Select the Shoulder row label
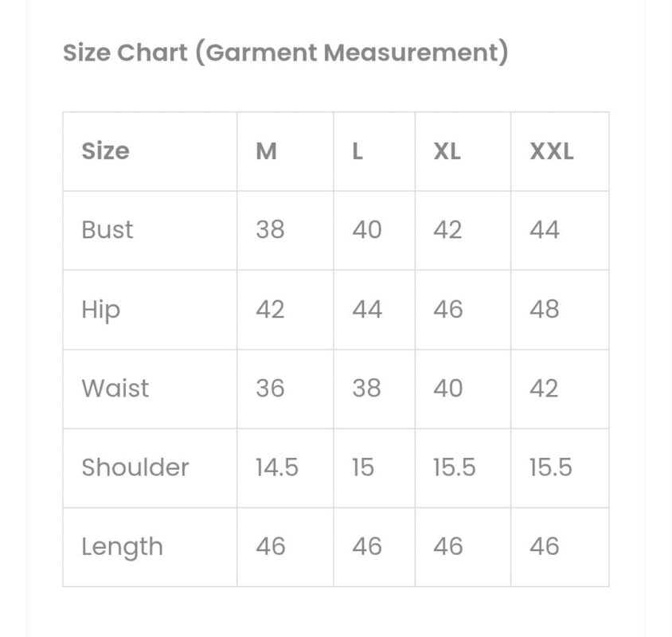672x637 pixels. pos(135,467)
